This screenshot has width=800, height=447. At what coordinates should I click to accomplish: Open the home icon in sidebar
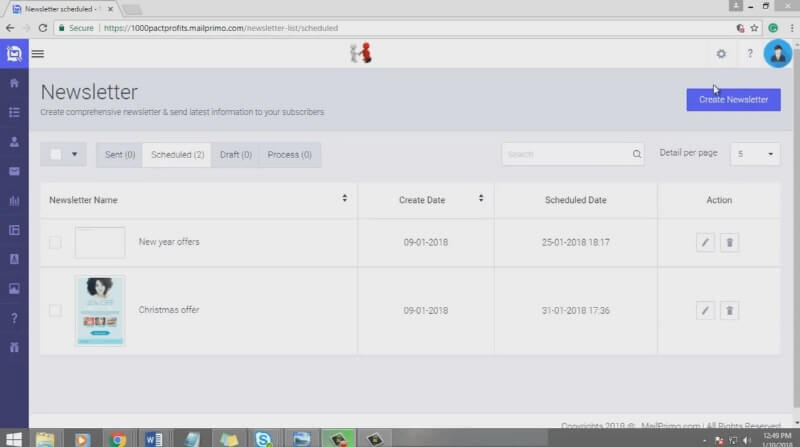(14, 83)
